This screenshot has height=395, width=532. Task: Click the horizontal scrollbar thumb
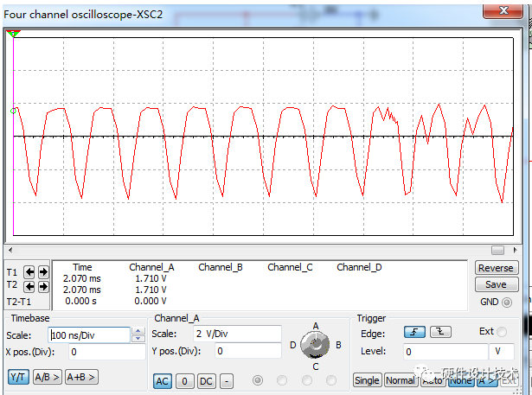[x=497, y=250]
